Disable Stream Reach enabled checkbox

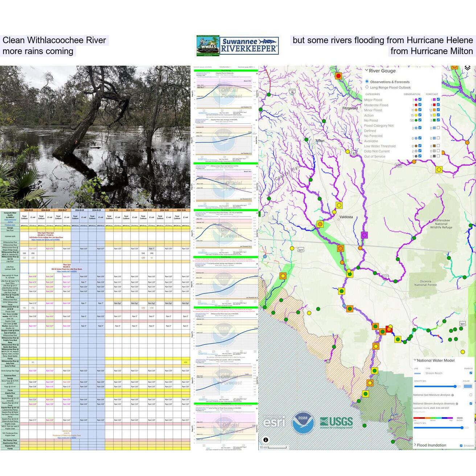[471, 373]
